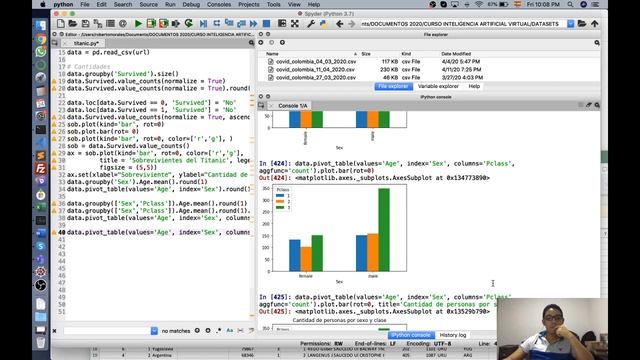
Task: Click the Debug file icon
Action: click(x=203, y=24)
